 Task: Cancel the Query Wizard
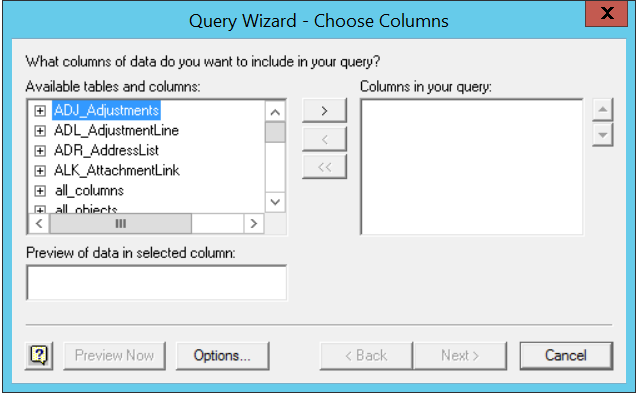pos(566,356)
